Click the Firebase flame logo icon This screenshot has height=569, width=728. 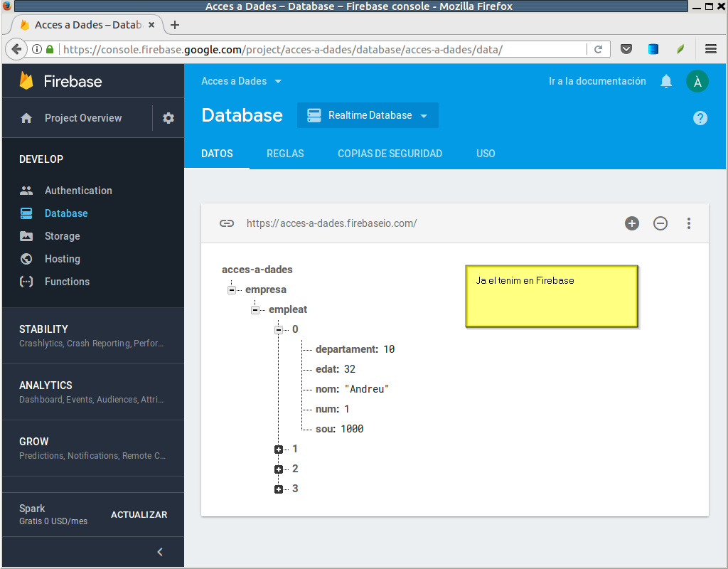[x=26, y=81]
